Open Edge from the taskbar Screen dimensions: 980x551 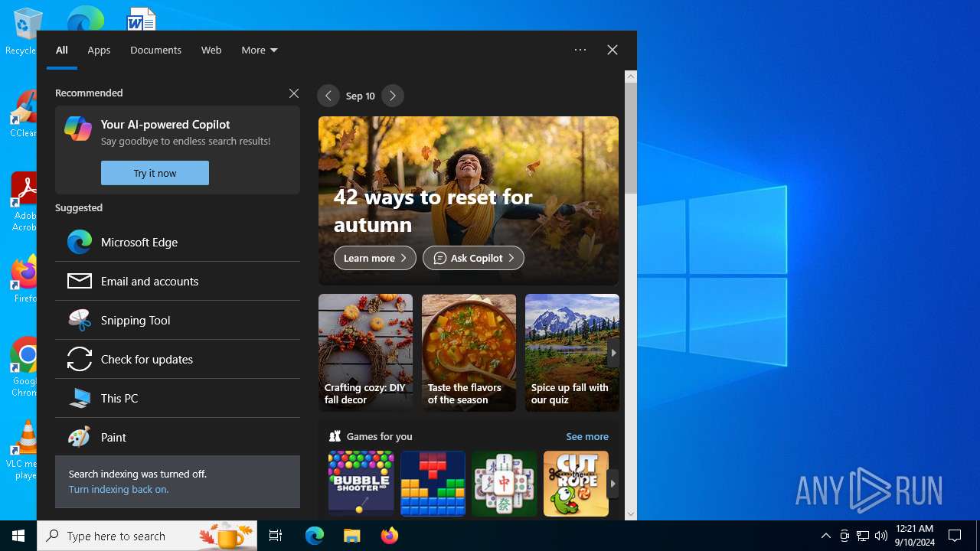tap(315, 536)
